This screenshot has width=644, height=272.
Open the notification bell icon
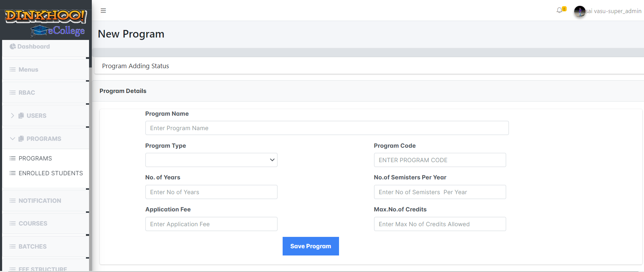pos(559,11)
